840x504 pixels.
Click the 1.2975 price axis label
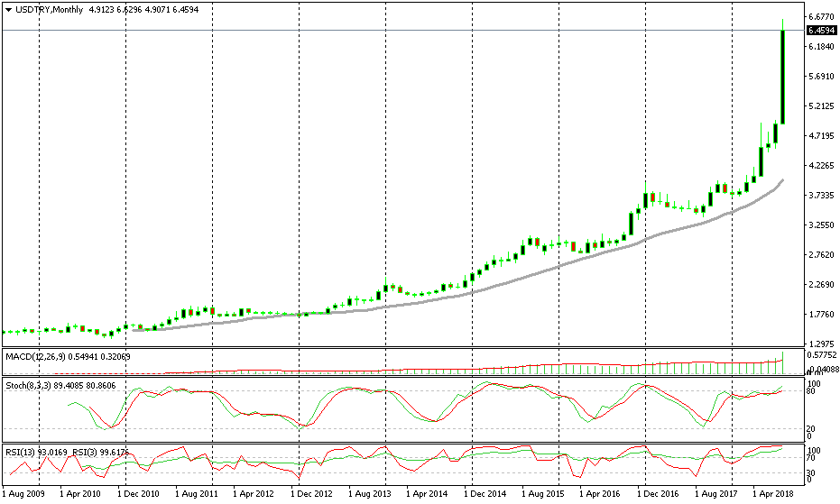pyautogui.click(x=822, y=344)
